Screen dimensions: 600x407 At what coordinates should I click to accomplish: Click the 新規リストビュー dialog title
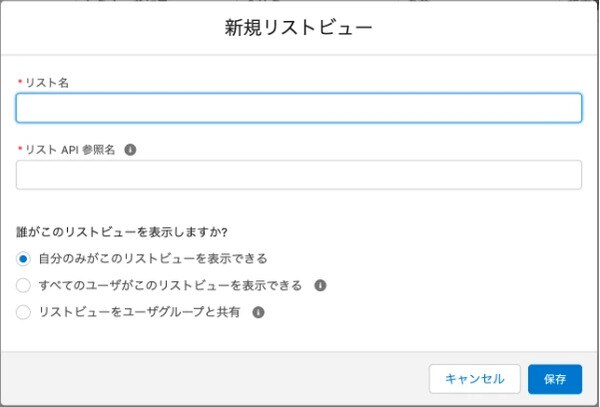click(298, 28)
